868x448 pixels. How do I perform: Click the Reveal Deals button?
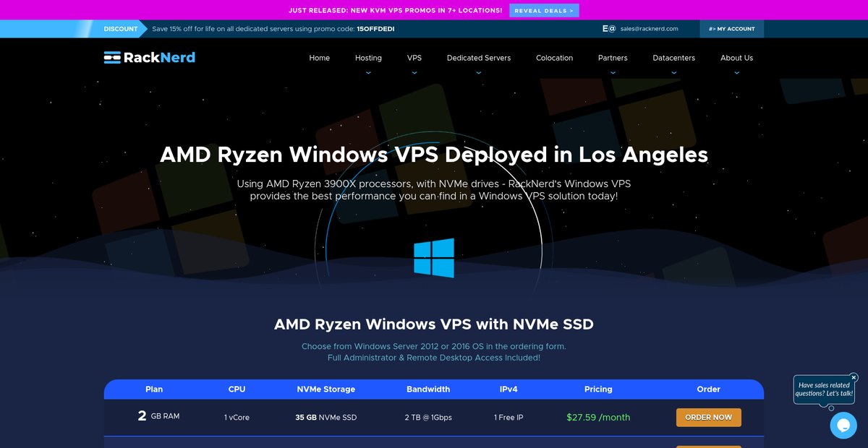[544, 10]
